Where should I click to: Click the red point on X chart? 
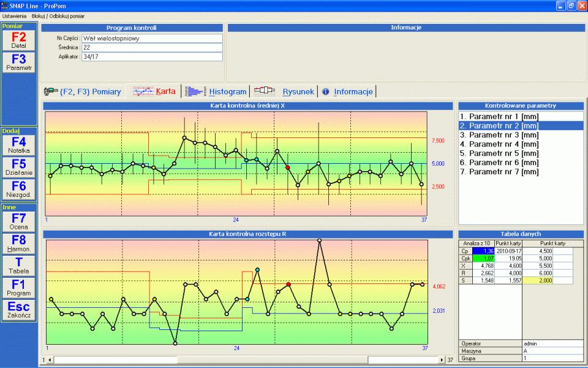coord(288,167)
